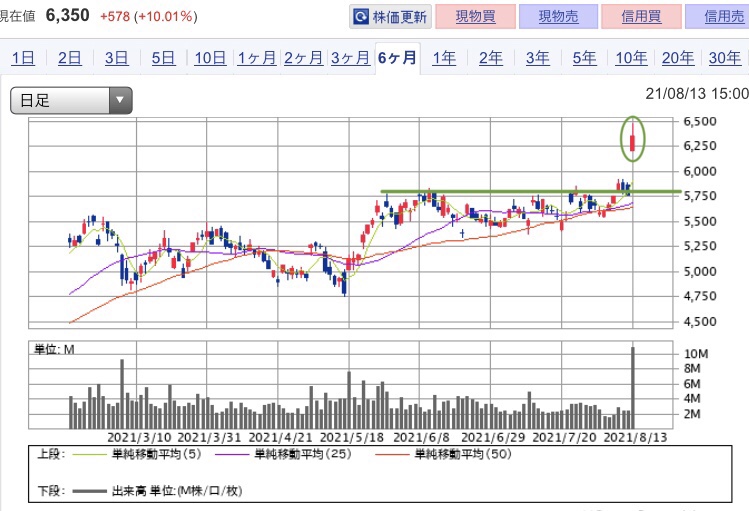Click the 2021/7/20 date axis label

564,437
